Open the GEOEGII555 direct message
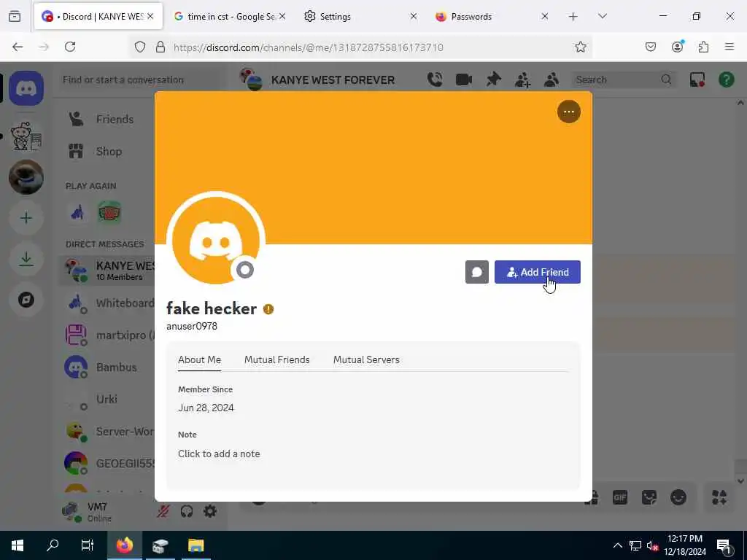The width and height of the screenshot is (747, 560). coord(107,463)
